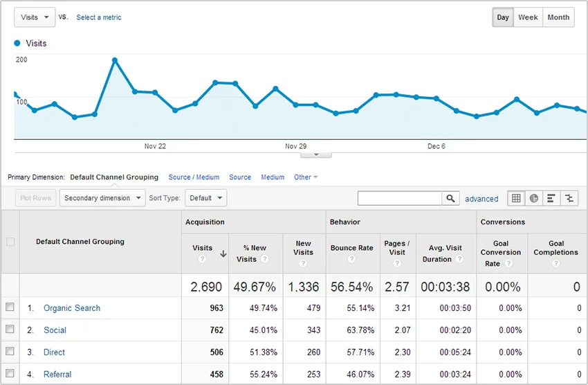Click the total visits value 2,690
The width and height of the screenshot is (588, 385).
point(206,287)
